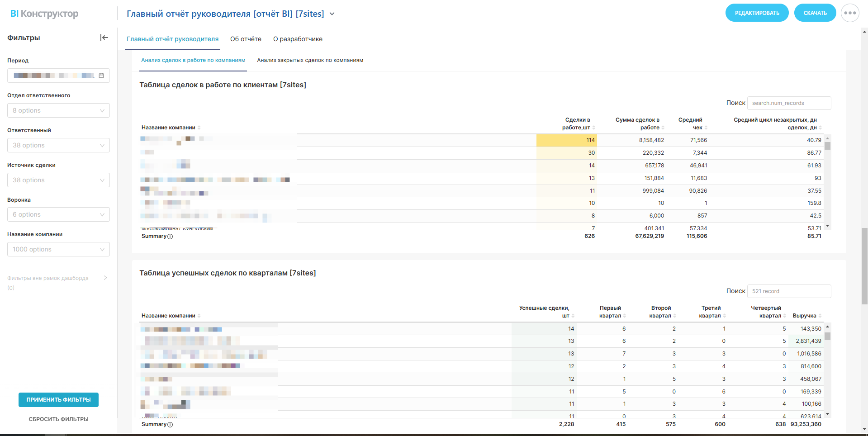Open Анализ закрытых сделок по компаниям tab
Image resolution: width=868 pixels, height=436 pixels.
310,60
